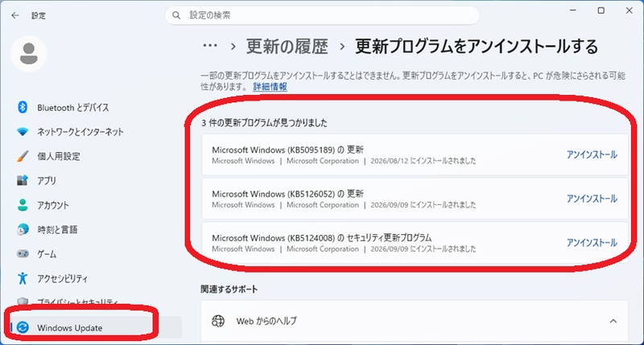644x345 pixels.
Task: Click the KB5124008 security update title
Action: click(x=321, y=237)
